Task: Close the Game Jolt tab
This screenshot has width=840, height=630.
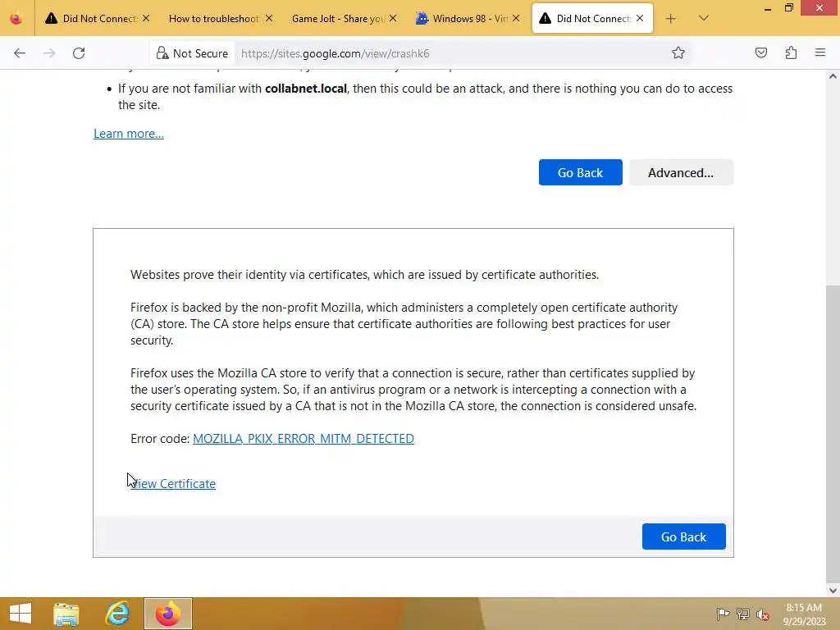Action: click(x=393, y=19)
